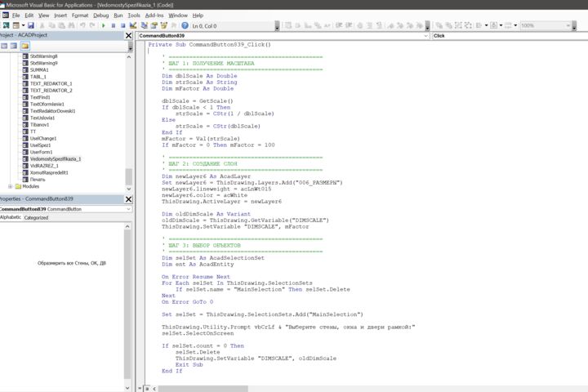This screenshot has height=392, width=588.
Task: Open Project Explorer toolbar icon
Action: [x=144, y=25]
